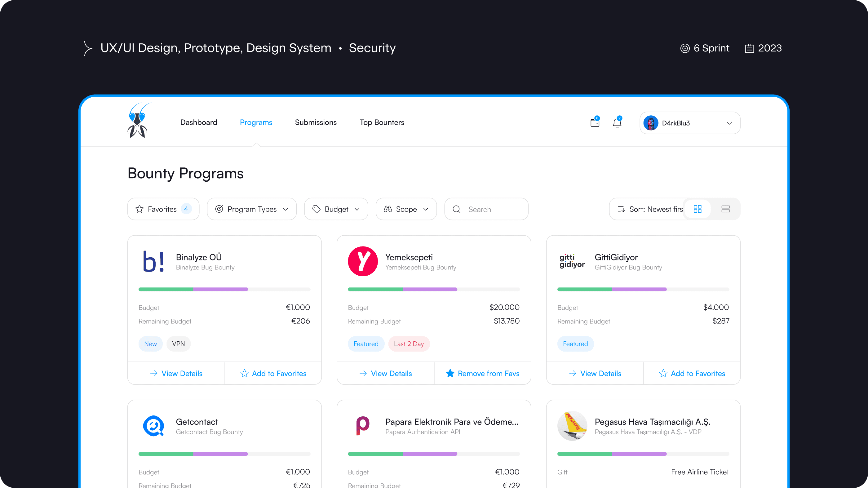The height and width of the screenshot is (488, 868).
Task: Click the Getcontact logo icon
Action: coord(153,426)
